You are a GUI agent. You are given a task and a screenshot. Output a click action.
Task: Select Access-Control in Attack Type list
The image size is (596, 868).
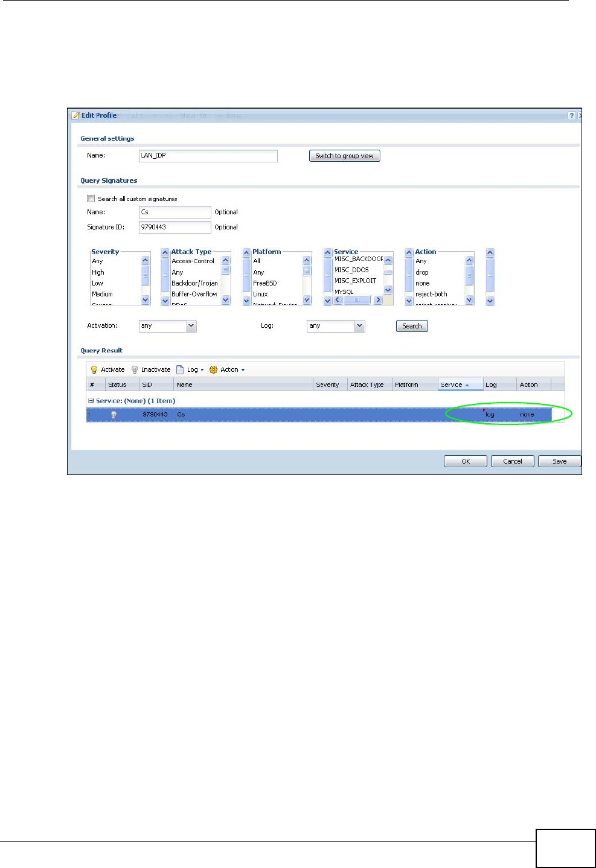[x=193, y=261]
